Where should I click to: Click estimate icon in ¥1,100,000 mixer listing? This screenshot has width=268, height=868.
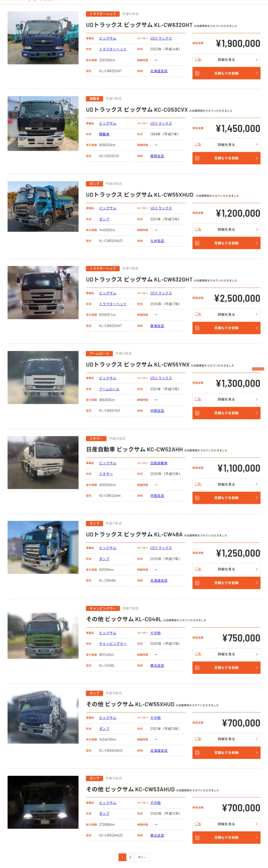(x=198, y=498)
